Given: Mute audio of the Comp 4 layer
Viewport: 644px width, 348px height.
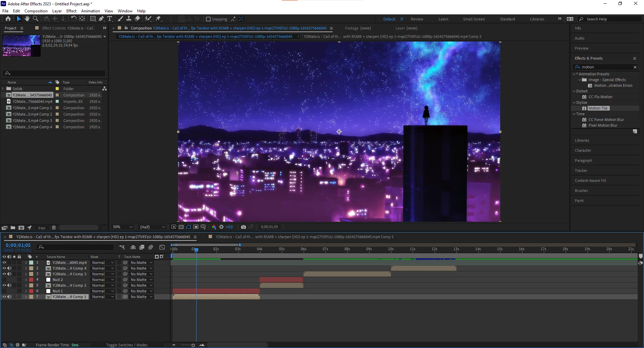Looking at the screenshot, I should 9,268.
